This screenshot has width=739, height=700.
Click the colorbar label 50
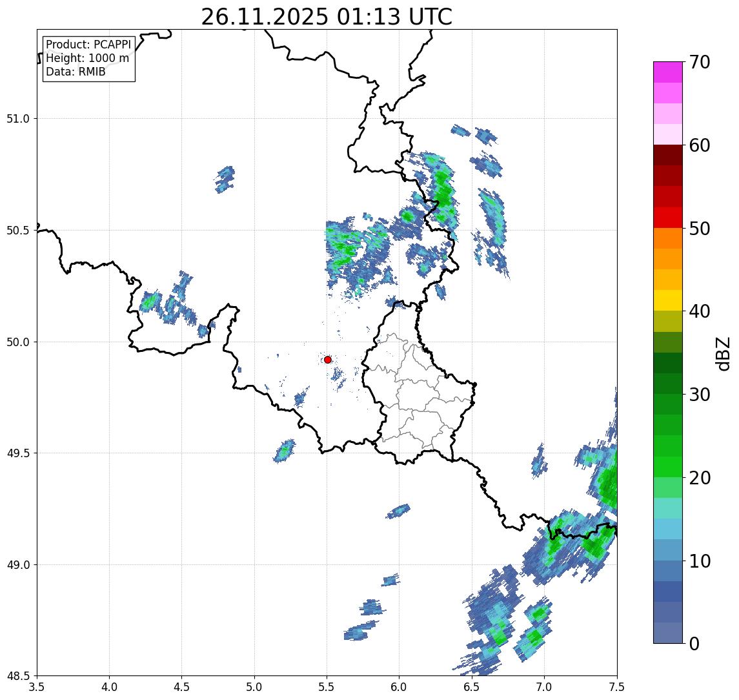[699, 229]
